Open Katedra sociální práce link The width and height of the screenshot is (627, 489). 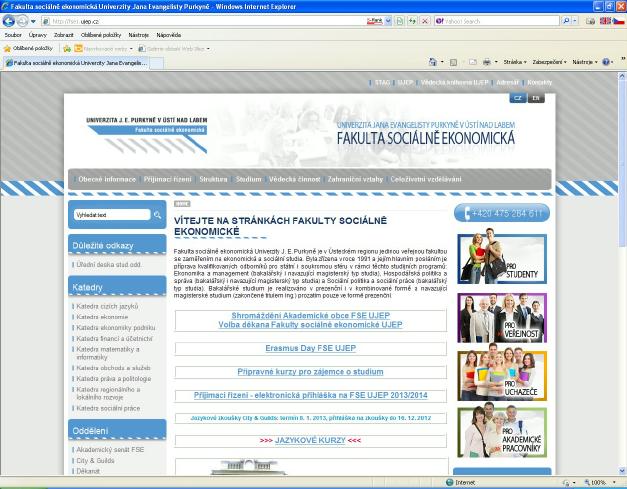point(108,408)
